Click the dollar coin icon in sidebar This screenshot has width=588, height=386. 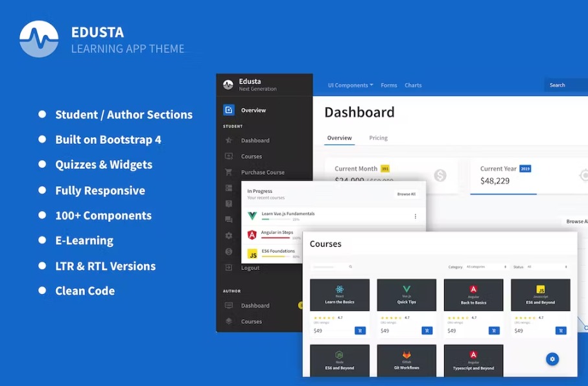pyautogui.click(x=229, y=251)
